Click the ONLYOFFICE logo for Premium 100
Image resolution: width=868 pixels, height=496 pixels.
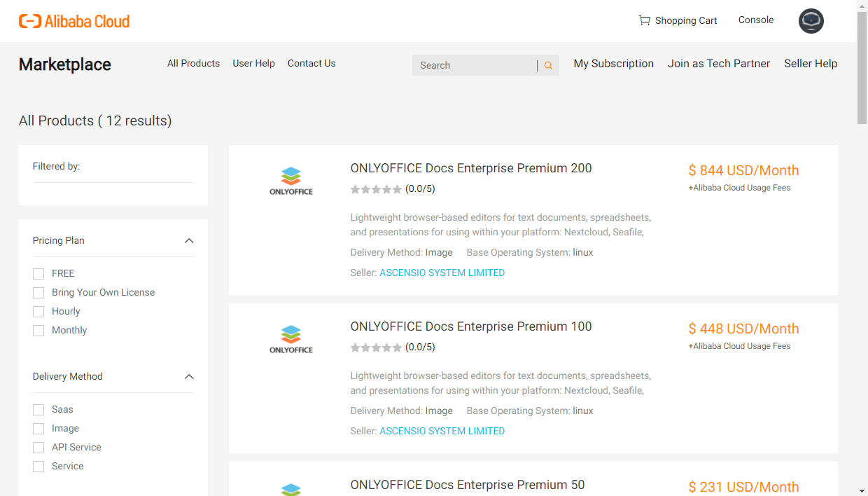coord(290,338)
